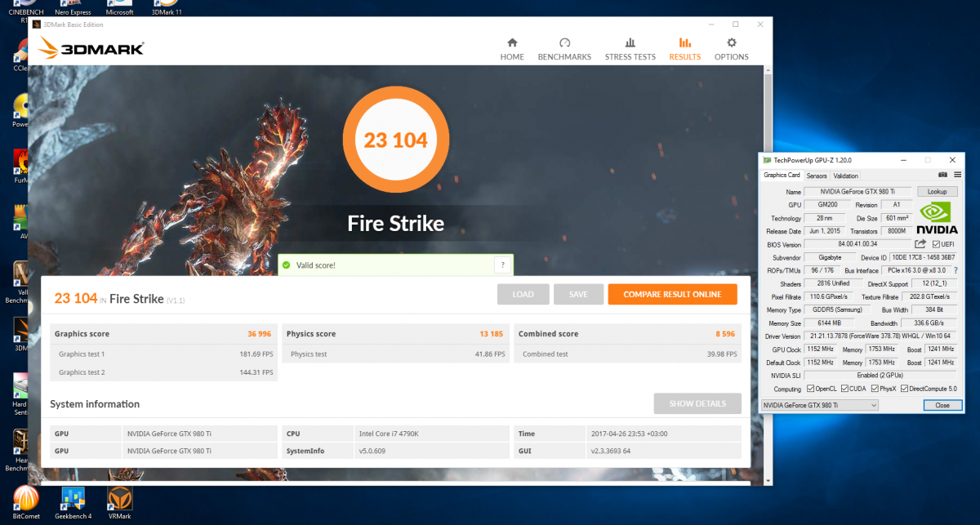Image resolution: width=980 pixels, height=525 pixels.
Task: Open the 3DMark 11 desktop shortcut
Action: tap(167, 9)
